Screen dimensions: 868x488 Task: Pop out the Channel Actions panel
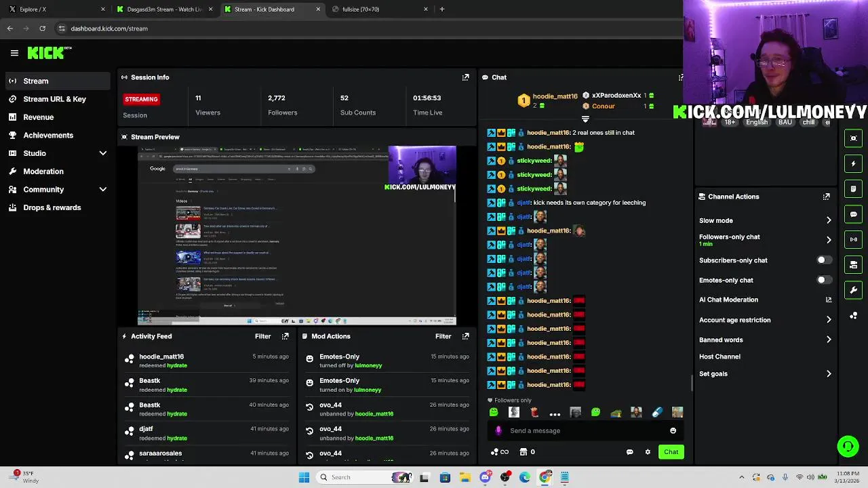point(826,197)
